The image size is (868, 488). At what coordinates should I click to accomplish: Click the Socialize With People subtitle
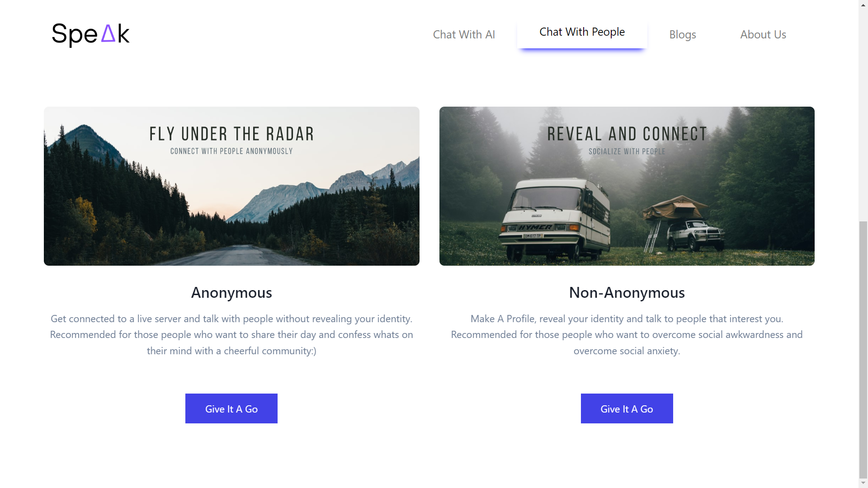[x=627, y=151]
